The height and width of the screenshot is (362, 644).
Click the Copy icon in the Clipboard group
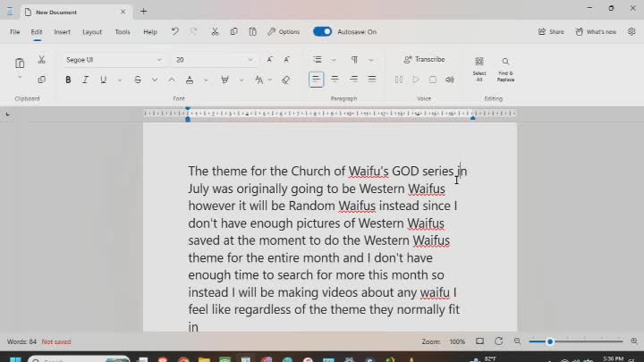point(41,80)
